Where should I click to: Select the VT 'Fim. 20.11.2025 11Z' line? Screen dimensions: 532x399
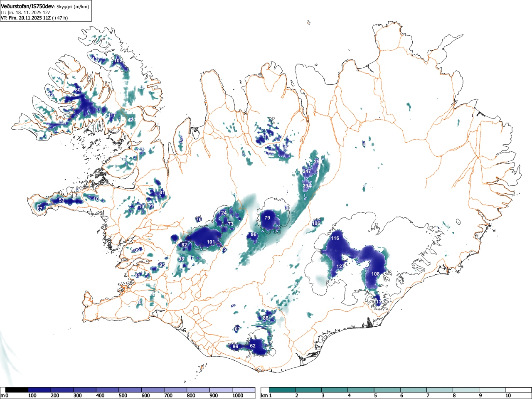click(26, 18)
